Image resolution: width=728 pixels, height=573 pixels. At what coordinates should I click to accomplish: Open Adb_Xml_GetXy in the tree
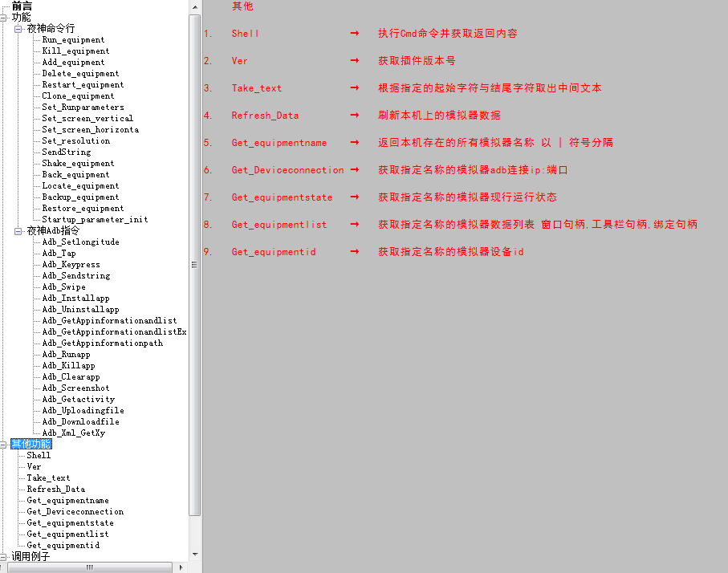pos(74,433)
